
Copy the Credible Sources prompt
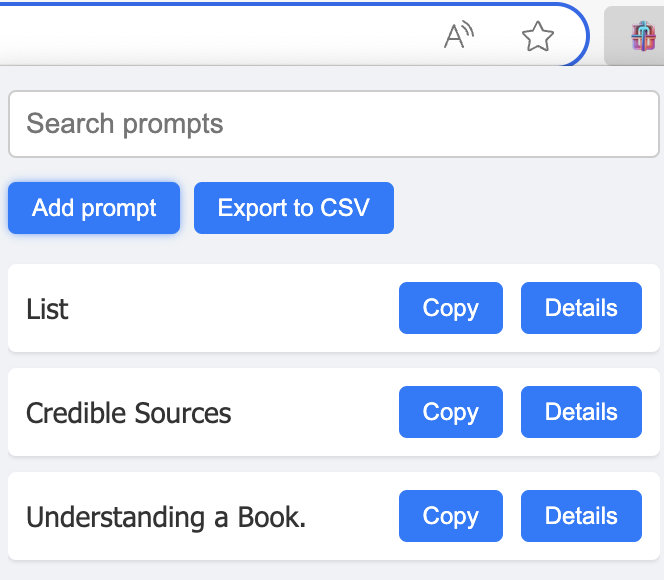click(x=450, y=412)
